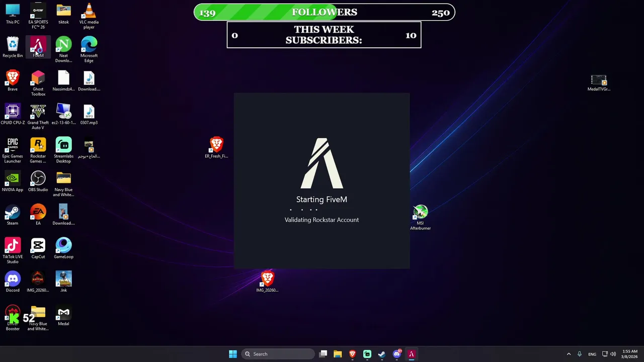The width and height of the screenshot is (644, 362).
Task: Switch to Brave in the taskbar
Action: (352, 354)
